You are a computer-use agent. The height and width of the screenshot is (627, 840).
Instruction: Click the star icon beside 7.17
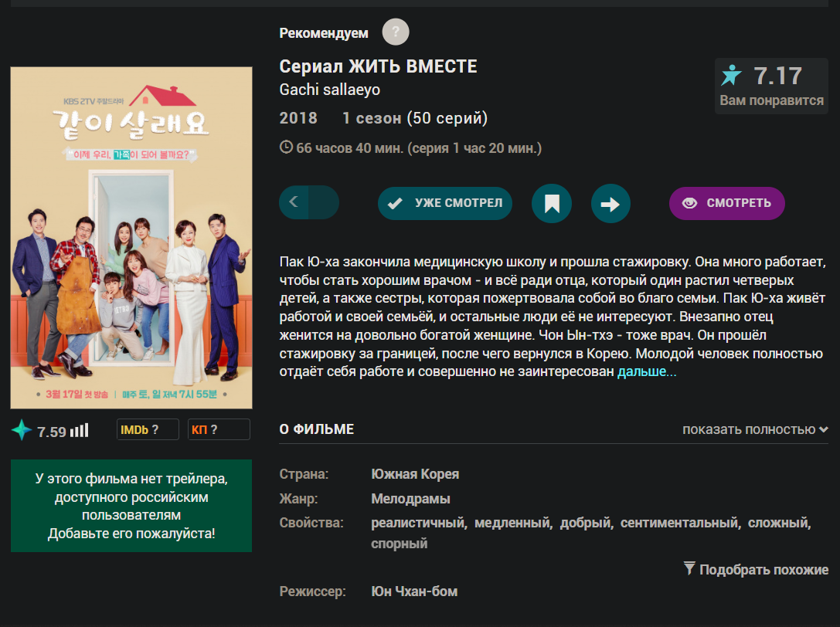[731, 75]
